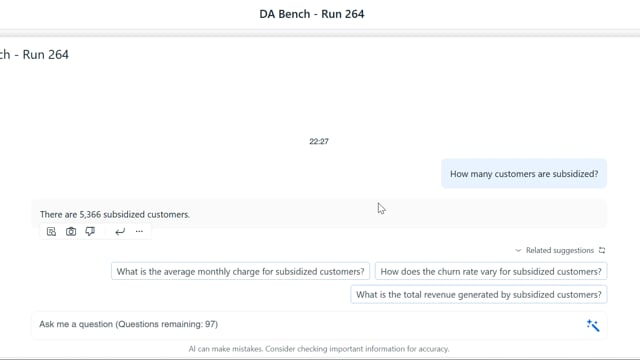The width and height of the screenshot is (640, 360).
Task: Click the magic wand sparkle icon
Action: [x=593, y=325]
